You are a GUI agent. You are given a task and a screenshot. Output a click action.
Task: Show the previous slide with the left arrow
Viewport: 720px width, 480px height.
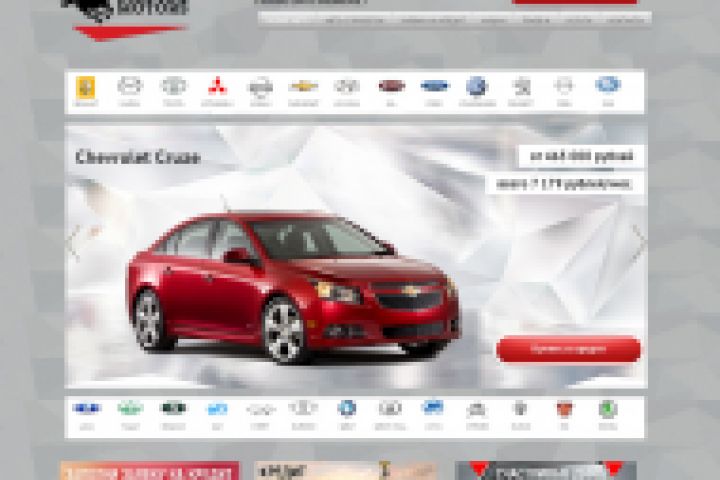point(73,243)
